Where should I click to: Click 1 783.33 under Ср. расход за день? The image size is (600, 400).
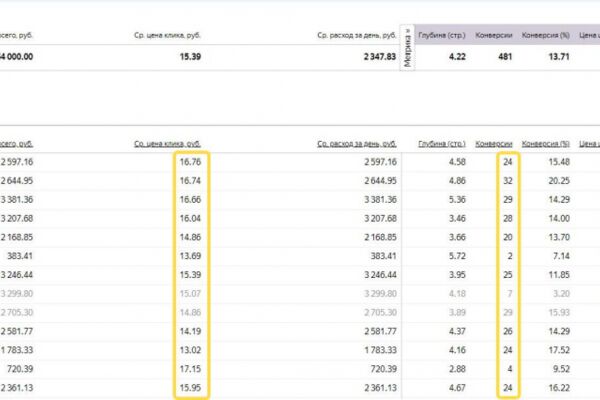click(x=380, y=350)
